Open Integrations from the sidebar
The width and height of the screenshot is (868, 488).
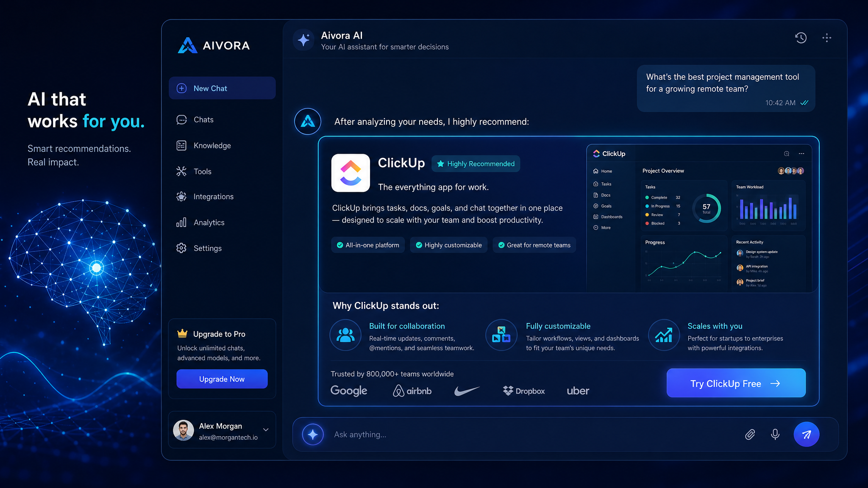[x=205, y=197]
